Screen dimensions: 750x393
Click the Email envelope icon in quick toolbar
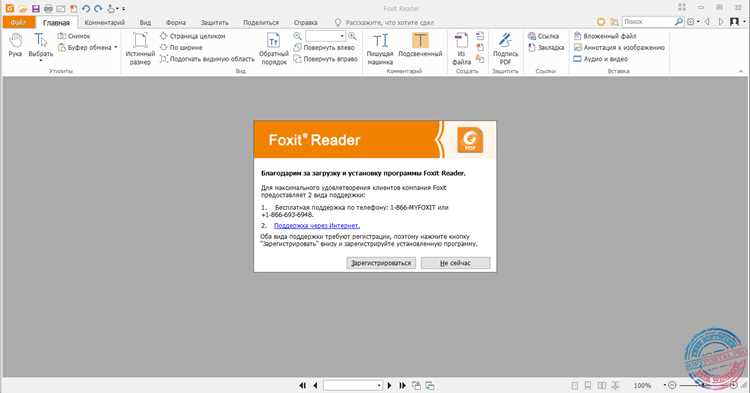61,9
